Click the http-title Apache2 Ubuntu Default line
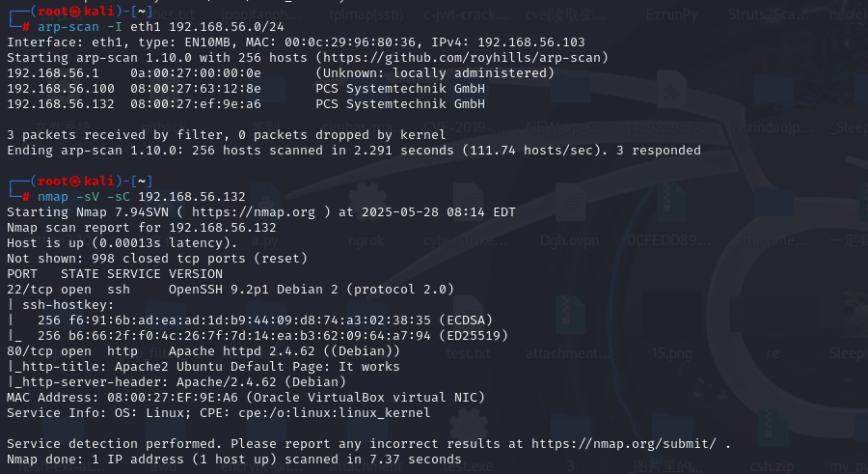The width and height of the screenshot is (868, 474). (203, 367)
